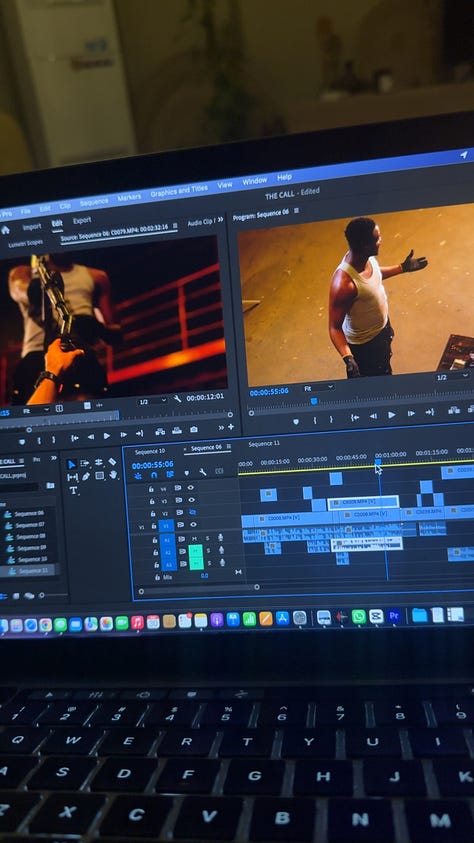
Task: Open Sequence 06 timeline panel menu
Action: 228,446
